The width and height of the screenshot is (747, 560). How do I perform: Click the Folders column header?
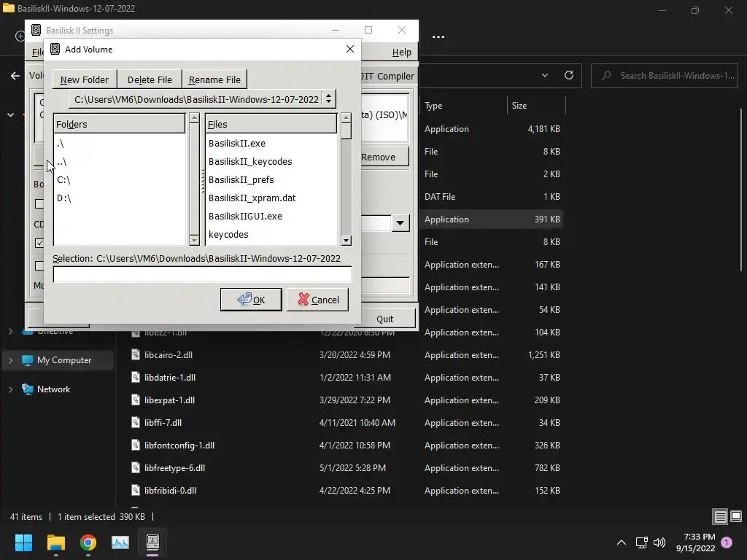[x=119, y=124]
